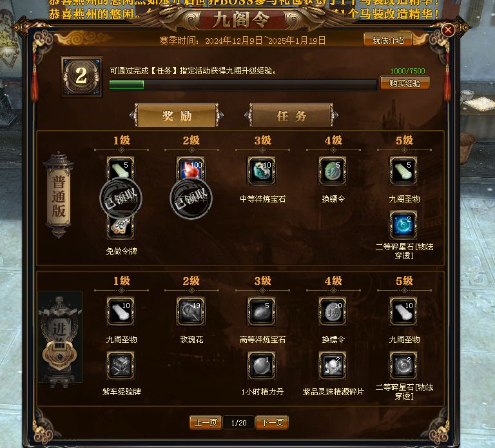The width and height of the screenshot is (495, 448).
Task: Go back with 上一页 button
Action: click(x=206, y=422)
